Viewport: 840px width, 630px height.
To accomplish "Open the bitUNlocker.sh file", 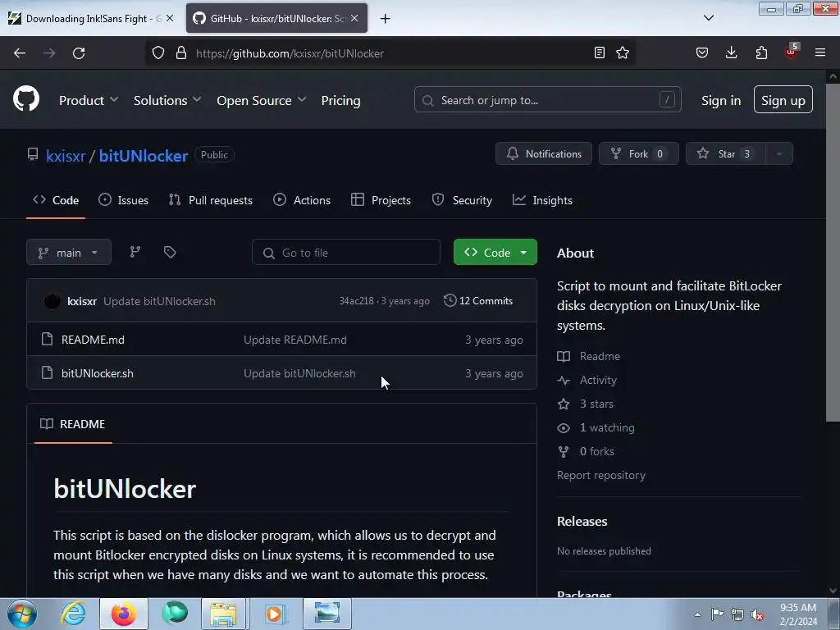I will pos(98,373).
